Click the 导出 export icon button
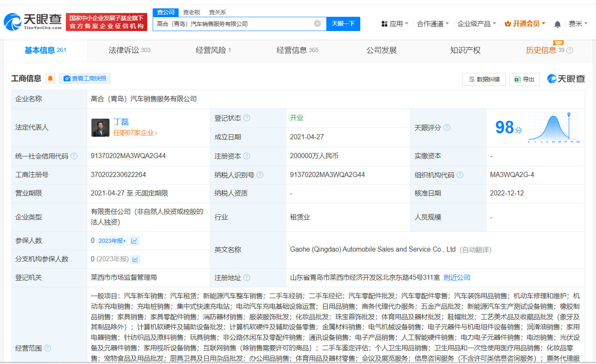 coord(517,79)
